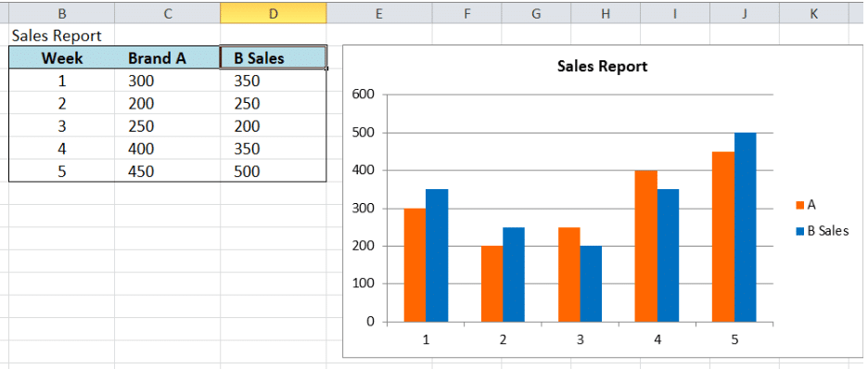Select B Sales value 500 for week 5
Viewport: 868px width, 369px height.
(x=274, y=171)
